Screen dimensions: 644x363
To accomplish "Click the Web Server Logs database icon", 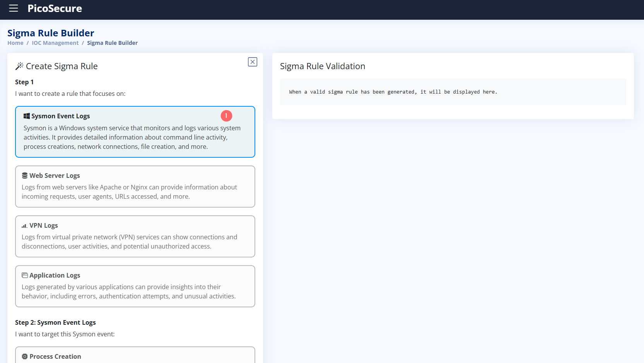I will (25, 176).
